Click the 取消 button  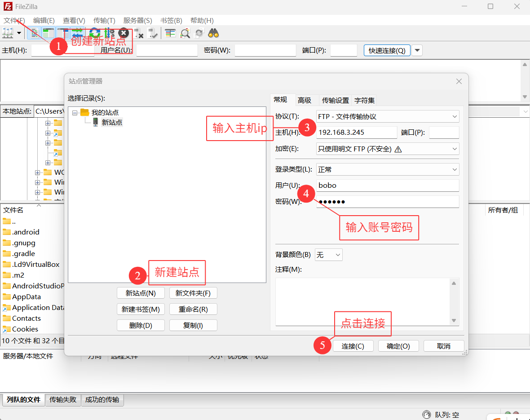443,346
